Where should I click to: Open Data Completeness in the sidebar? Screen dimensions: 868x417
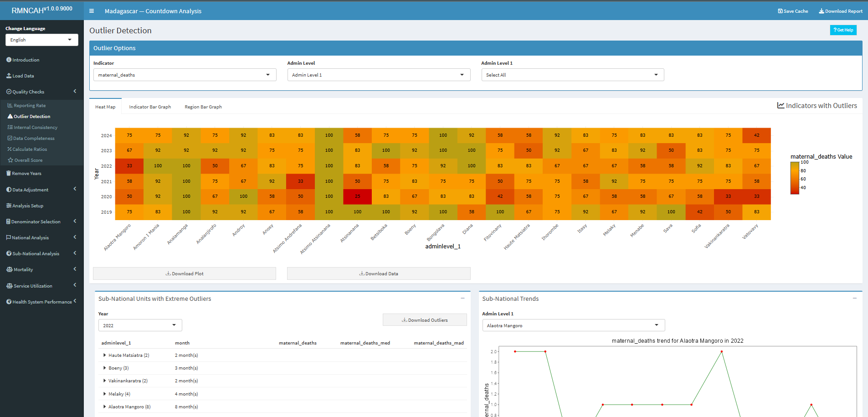coord(34,138)
